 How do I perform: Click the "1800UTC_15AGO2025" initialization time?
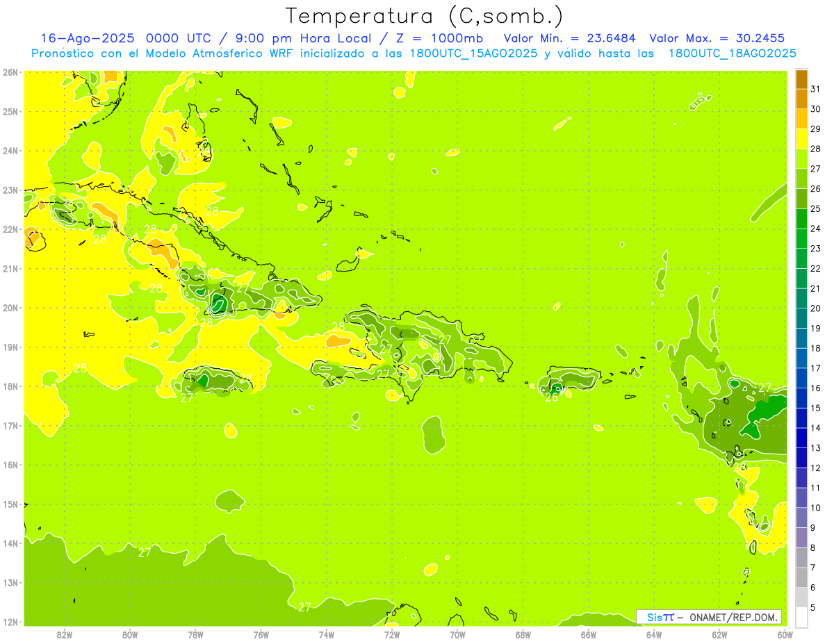472,53
